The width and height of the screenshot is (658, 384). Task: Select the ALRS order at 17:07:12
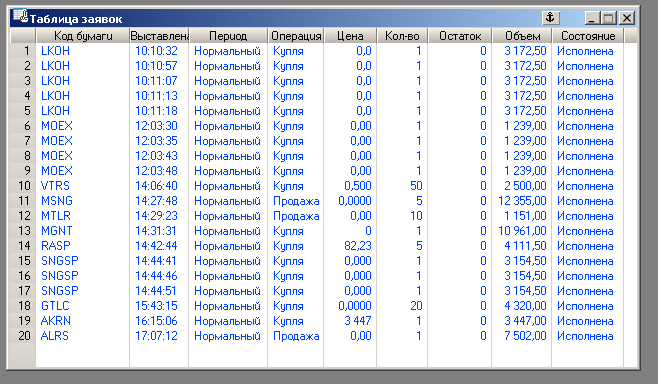pyautogui.click(x=323, y=336)
